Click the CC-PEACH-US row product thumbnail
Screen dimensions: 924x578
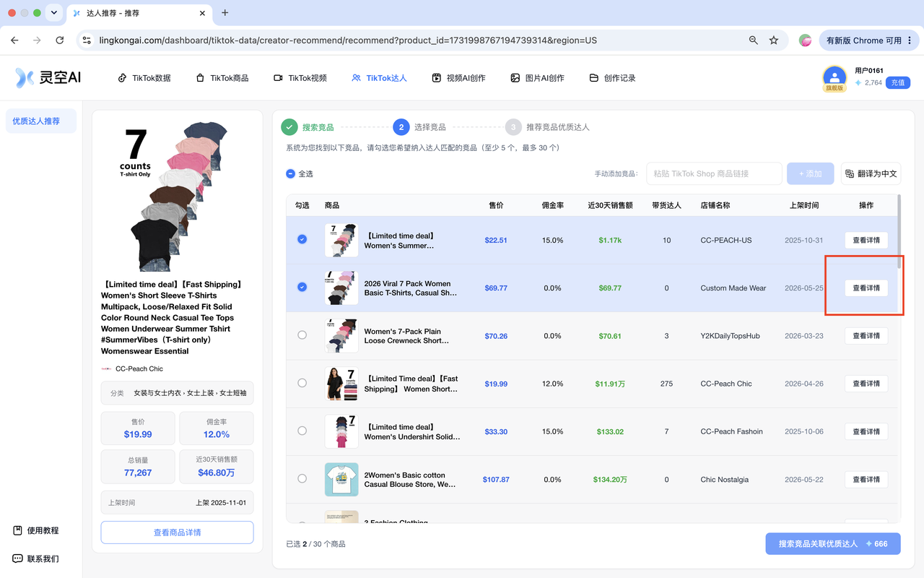coord(341,240)
